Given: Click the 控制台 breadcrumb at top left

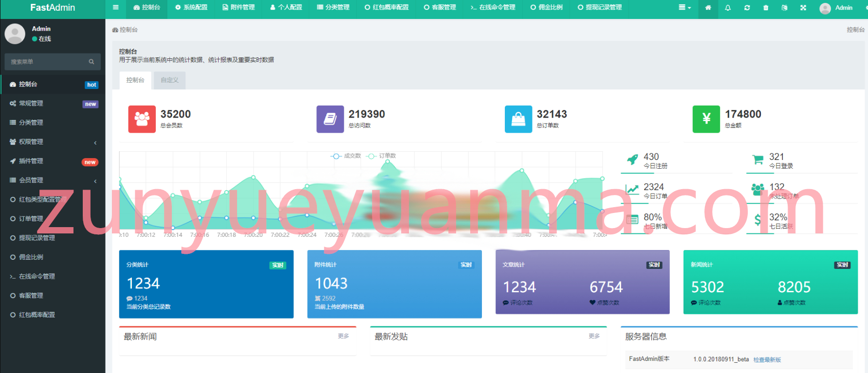Looking at the screenshot, I should point(125,30).
